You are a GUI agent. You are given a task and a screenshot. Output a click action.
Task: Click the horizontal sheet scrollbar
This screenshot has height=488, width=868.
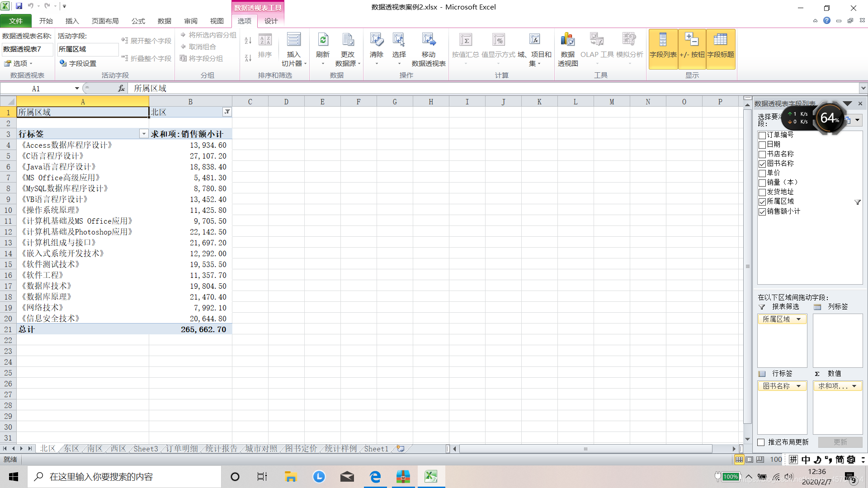click(x=585, y=449)
